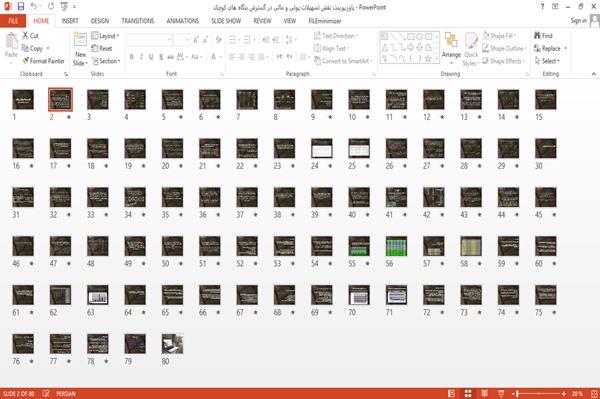Switch to Normal view in status bar

452,393
